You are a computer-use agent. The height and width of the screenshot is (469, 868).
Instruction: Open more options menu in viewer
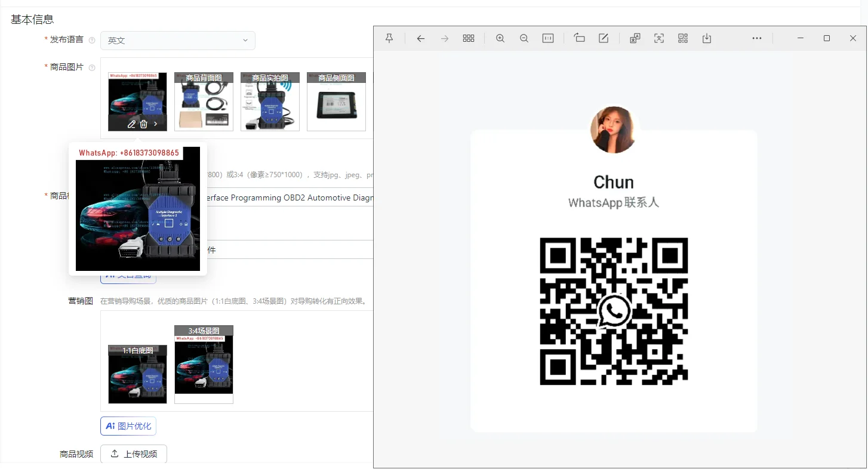pyautogui.click(x=757, y=38)
